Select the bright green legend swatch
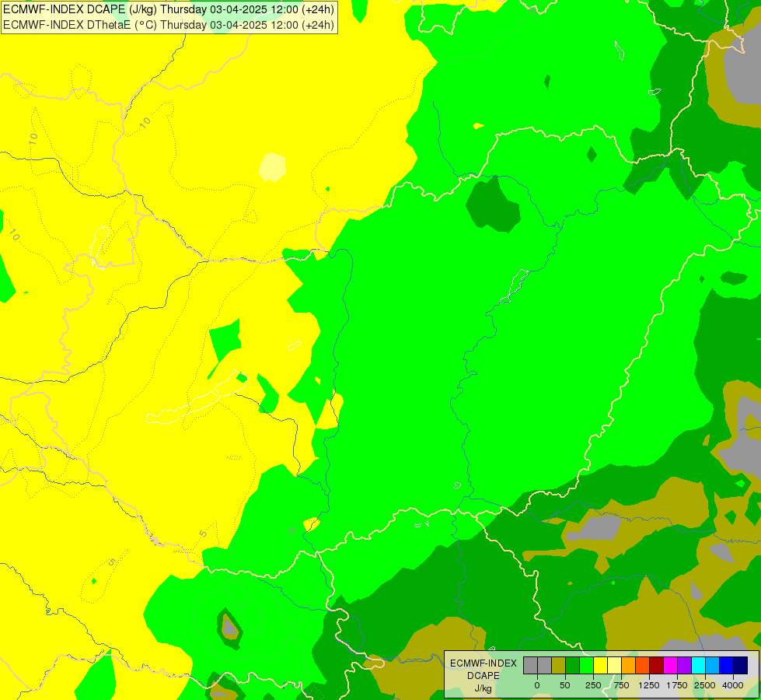This screenshot has height=700, width=761. 587,665
